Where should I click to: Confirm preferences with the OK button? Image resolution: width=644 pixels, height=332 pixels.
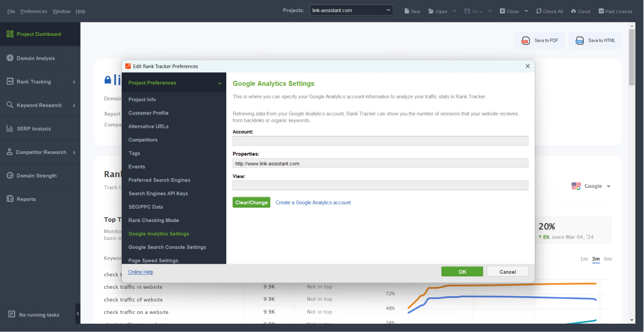pos(462,272)
